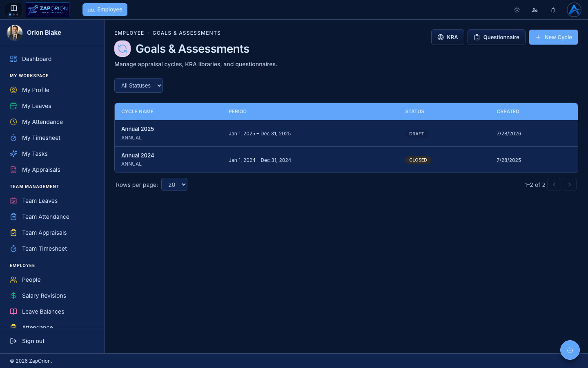
Task: Open the Questionnaire page
Action: 497,37
